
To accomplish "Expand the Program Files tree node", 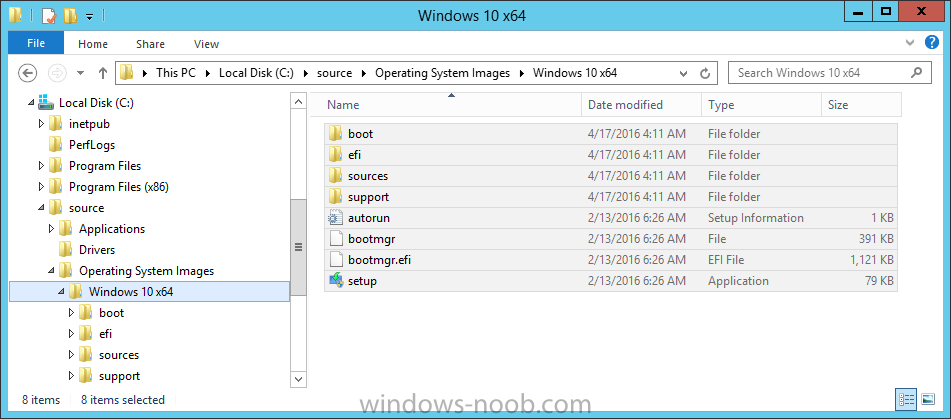I will pos(41,166).
